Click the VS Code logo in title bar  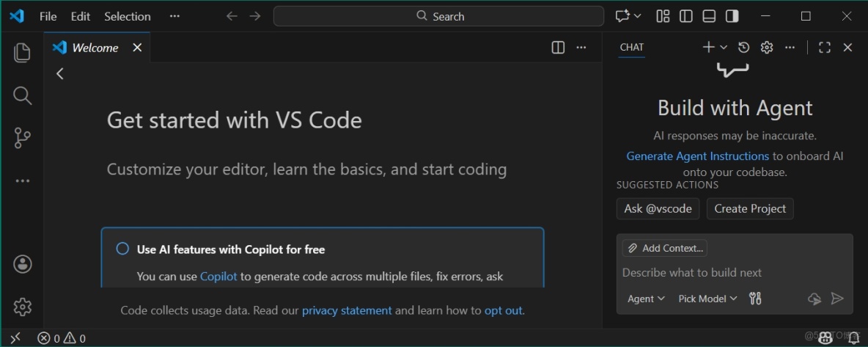tap(17, 16)
